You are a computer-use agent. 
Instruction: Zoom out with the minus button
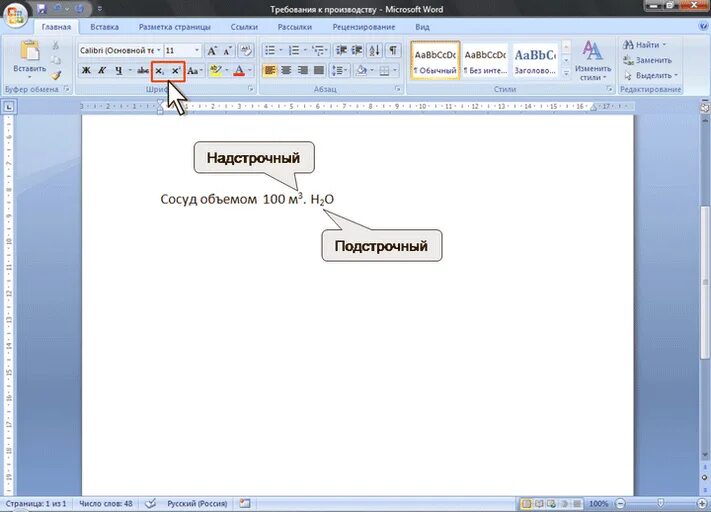click(620, 503)
